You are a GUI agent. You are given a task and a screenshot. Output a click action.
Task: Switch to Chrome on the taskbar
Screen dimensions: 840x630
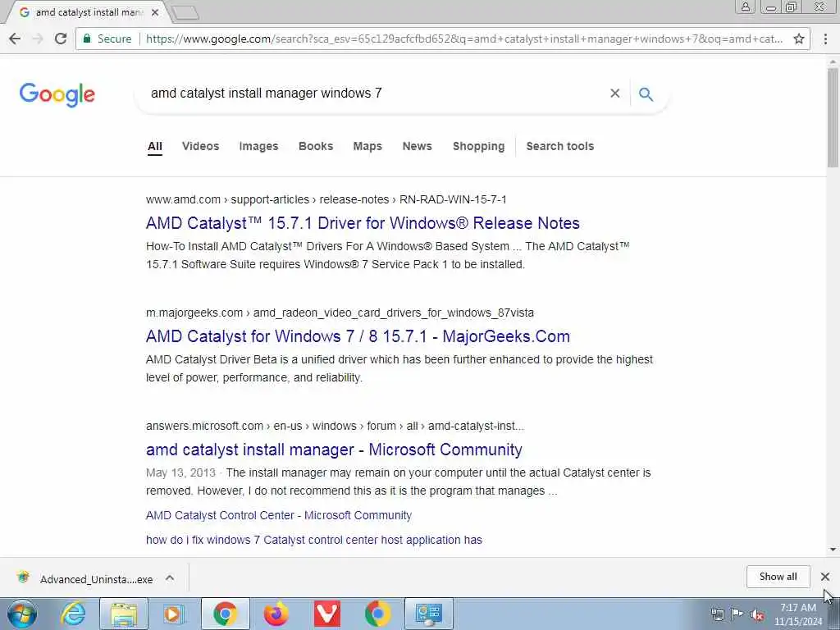[225, 614]
